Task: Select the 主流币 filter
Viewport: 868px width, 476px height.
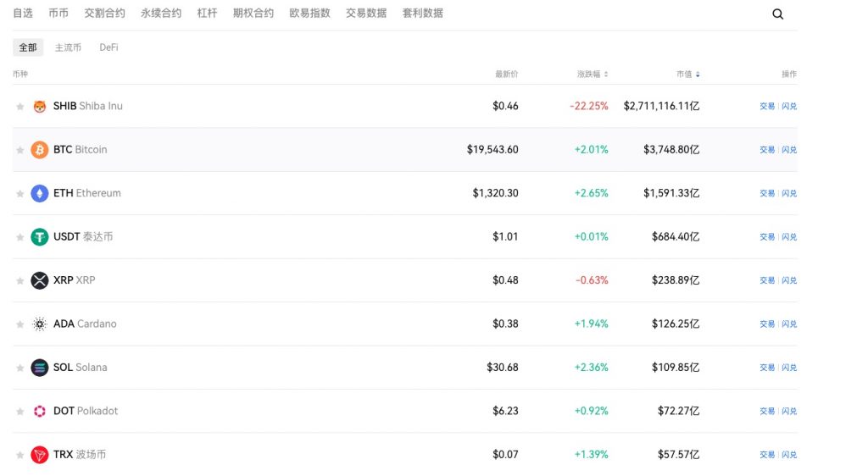Action: point(68,47)
